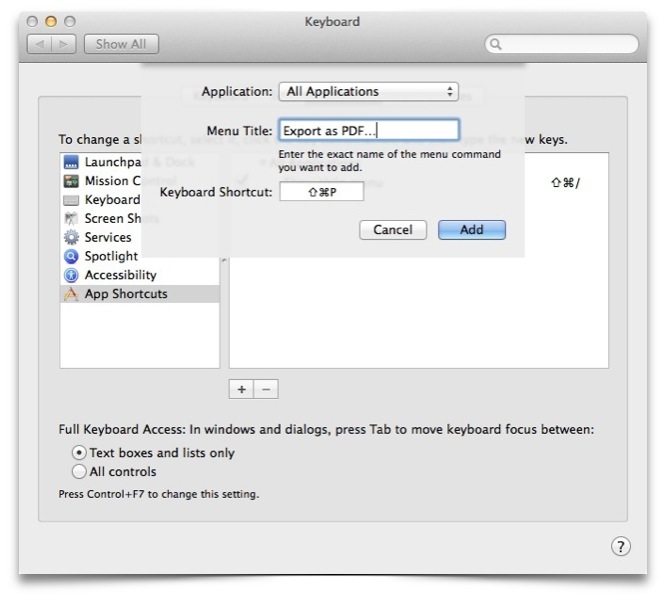Viewport: 666px width, 595px height.
Task: Click the yellow minimize window button
Action: click(51, 21)
